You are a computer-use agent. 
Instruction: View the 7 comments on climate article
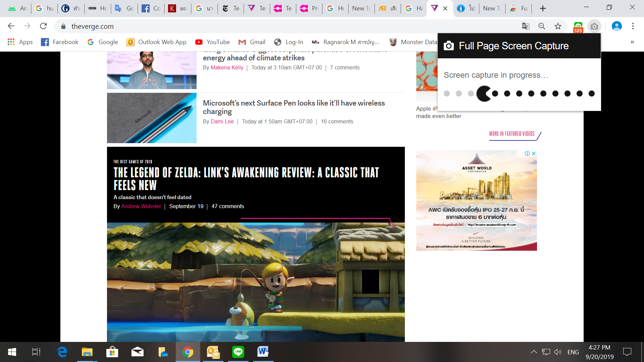pyautogui.click(x=345, y=67)
